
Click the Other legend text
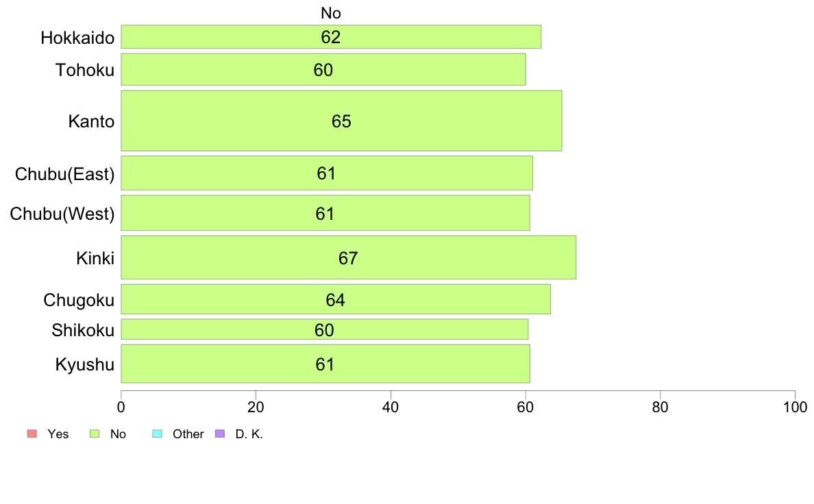click(x=188, y=434)
